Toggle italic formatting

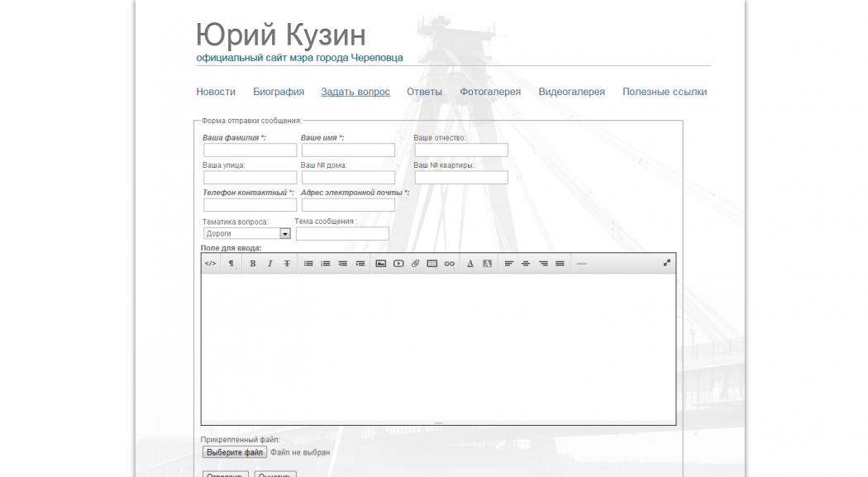[x=269, y=264]
